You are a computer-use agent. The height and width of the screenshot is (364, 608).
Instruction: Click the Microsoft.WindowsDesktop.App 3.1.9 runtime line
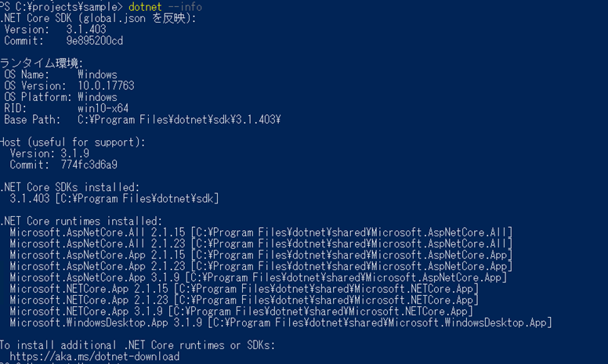click(x=280, y=323)
